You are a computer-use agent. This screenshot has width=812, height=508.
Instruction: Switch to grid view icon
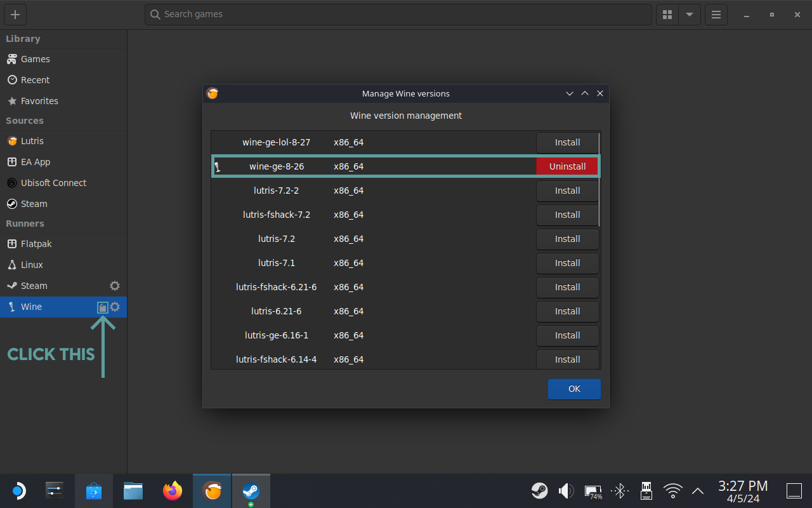[667, 15]
